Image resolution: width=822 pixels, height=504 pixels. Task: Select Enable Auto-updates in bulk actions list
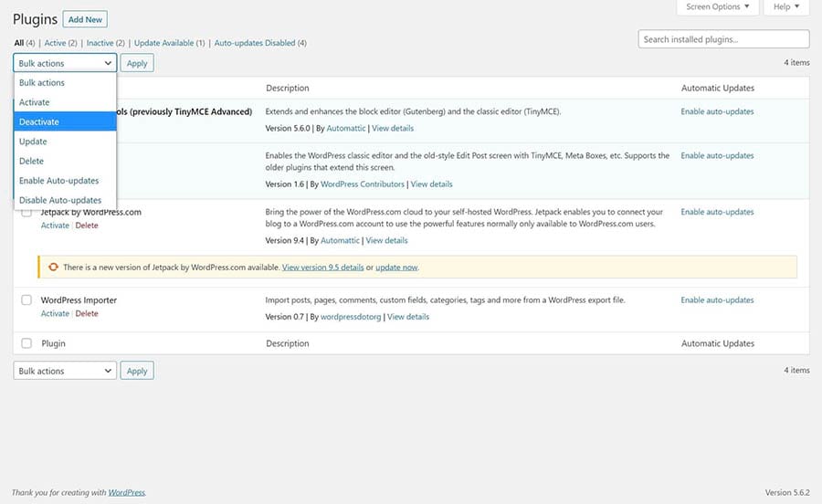click(58, 181)
